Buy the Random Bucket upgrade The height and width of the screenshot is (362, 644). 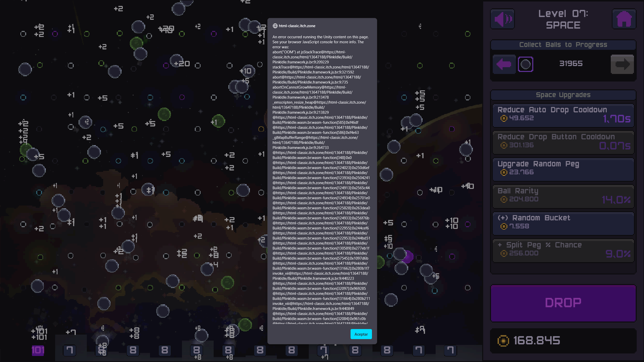(563, 223)
